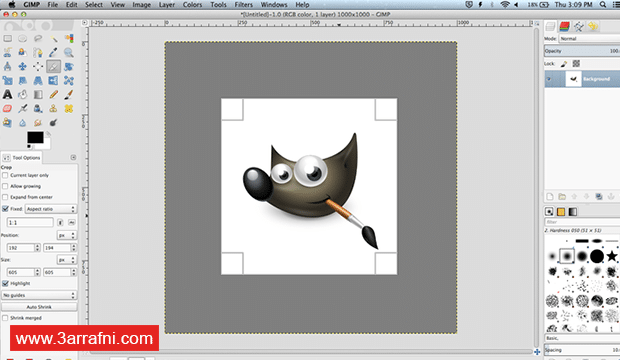Image resolution: width=620 pixels, height=360 pixels.
Task: Enable Allow growing checkbox
Action: click(x=5, y=186)
